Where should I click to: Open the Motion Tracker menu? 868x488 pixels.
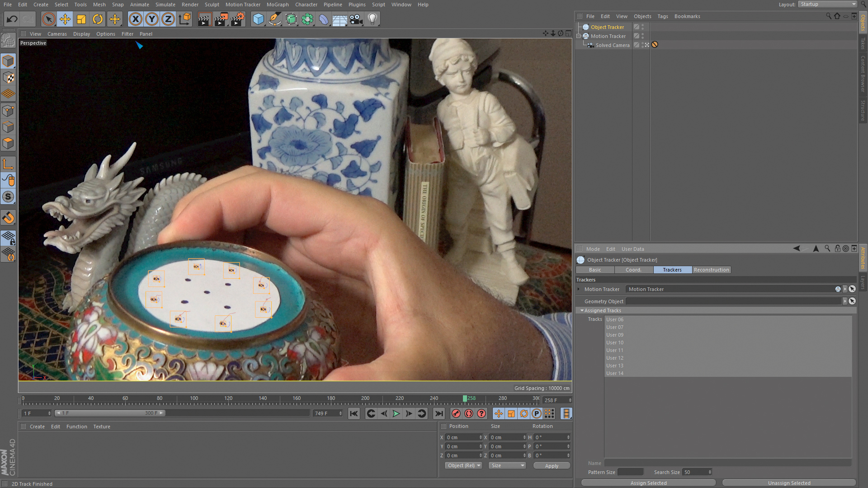[x=243, y=5]
